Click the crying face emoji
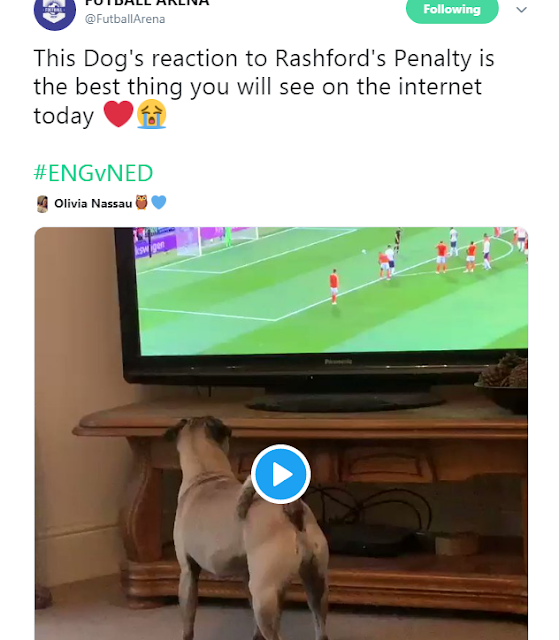 pos(151,114)
